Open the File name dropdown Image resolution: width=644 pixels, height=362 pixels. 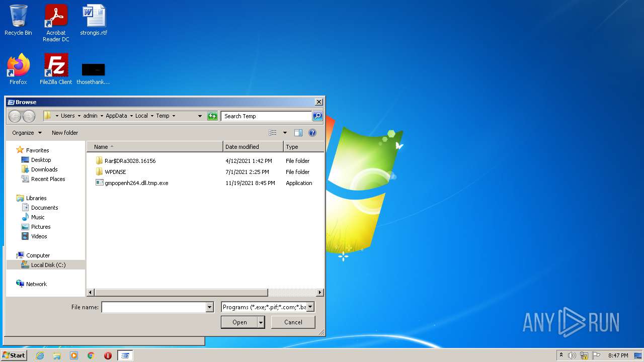tap(210, 307)
